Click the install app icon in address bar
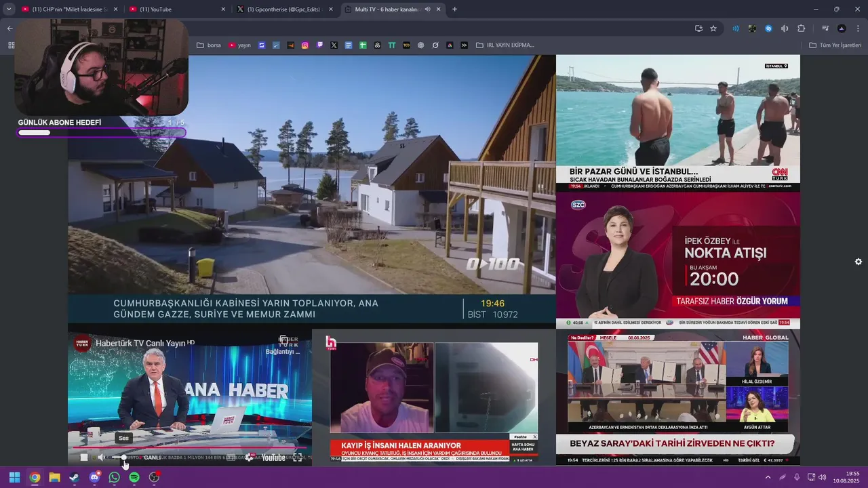The image size is (868, 488). click(x=698, y=28)
